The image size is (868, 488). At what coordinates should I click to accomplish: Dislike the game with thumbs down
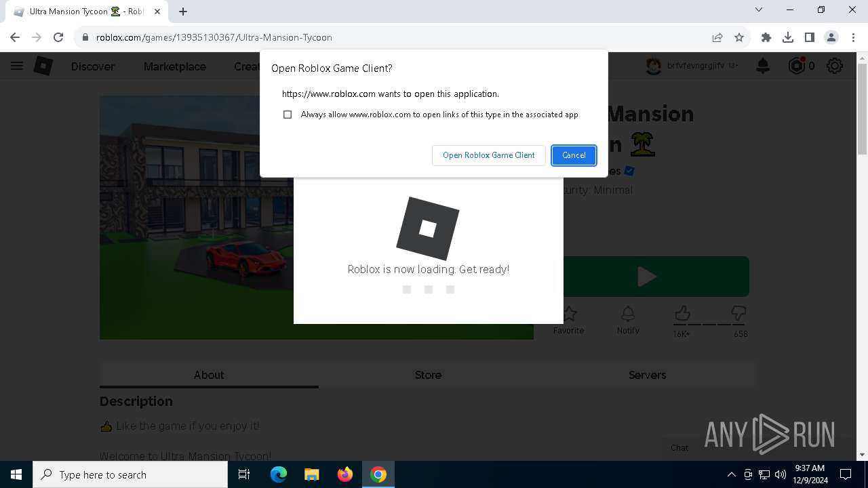(738, 314)
